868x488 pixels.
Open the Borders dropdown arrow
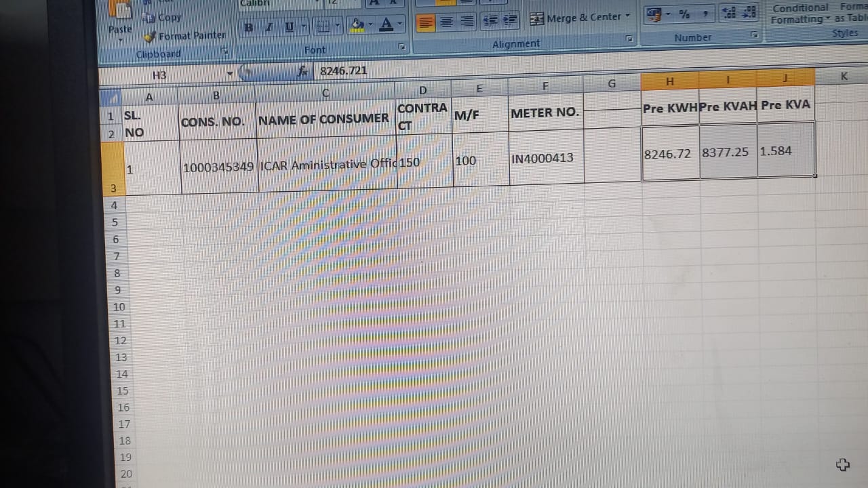click(337, 26)
